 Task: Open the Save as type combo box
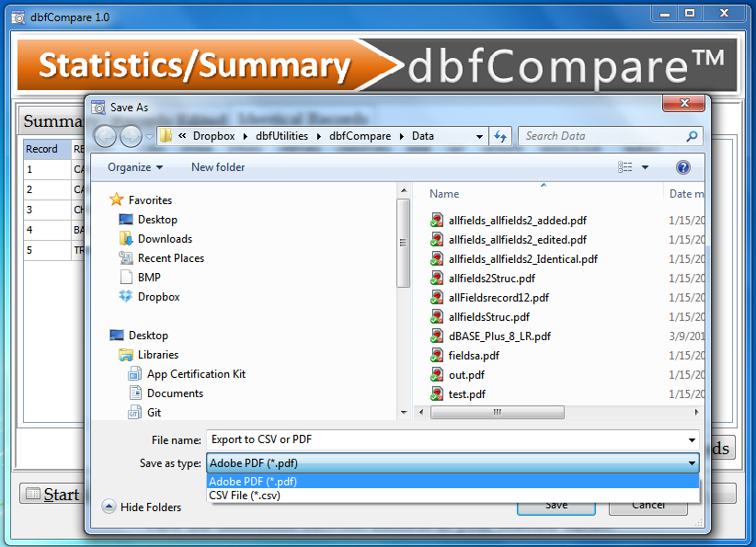452,463
